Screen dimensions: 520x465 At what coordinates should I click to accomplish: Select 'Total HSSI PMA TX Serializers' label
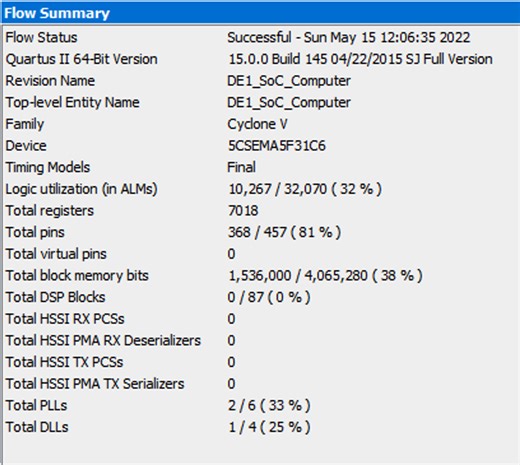click(95, 384)
